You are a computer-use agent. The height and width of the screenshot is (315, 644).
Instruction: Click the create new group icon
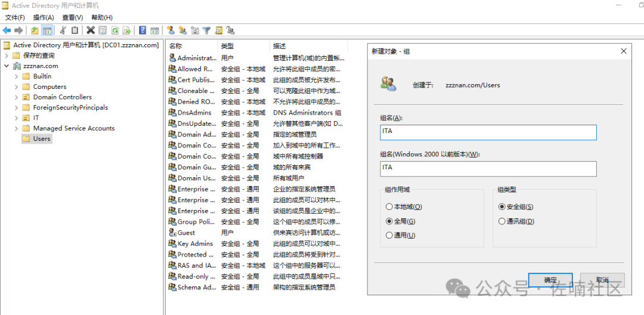pyautogui.click(x=183, y=30)
